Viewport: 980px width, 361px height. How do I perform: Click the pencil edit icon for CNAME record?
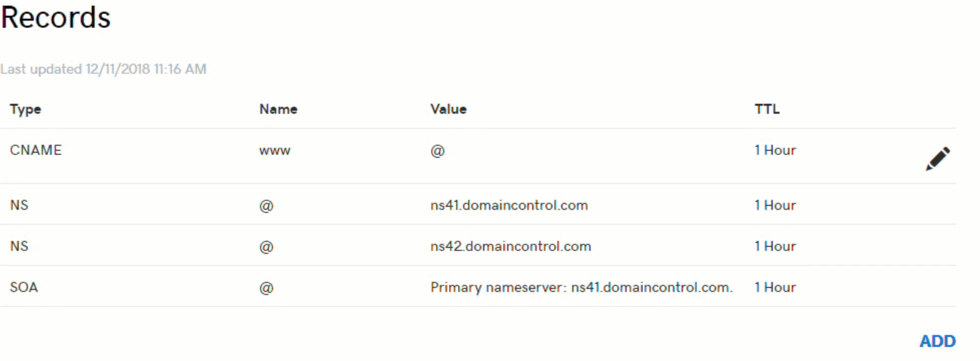click(938, 159)
